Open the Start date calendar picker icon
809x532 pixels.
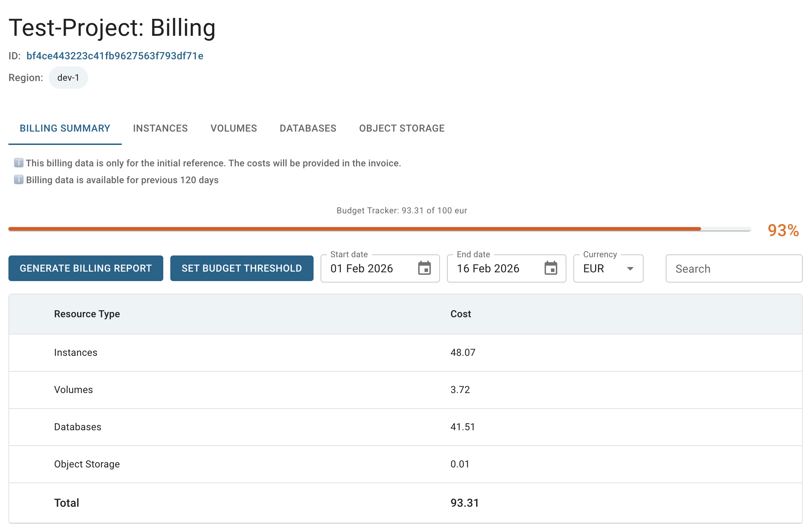tap(424, 268)
